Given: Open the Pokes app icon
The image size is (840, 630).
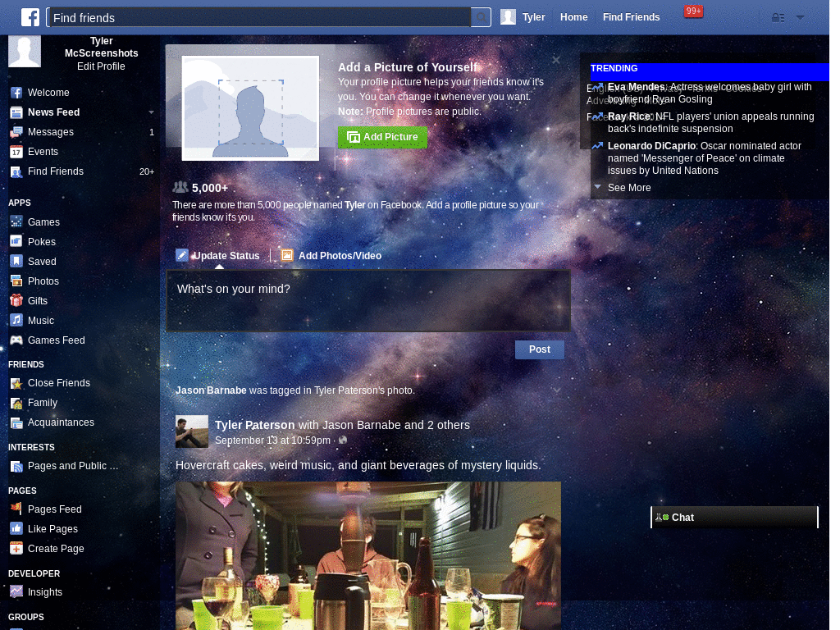Looking at the screenshot, I should 16,242.
